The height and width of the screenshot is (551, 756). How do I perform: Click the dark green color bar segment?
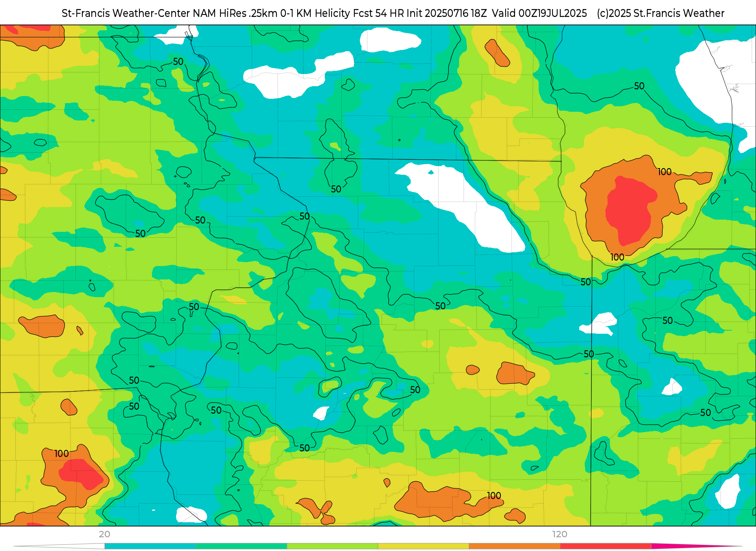[x=241, y=546]
